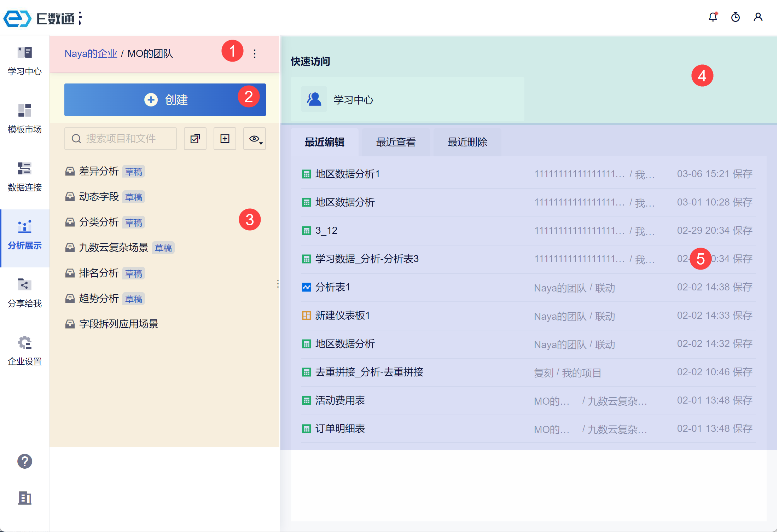Click the help question mark icon
The width and height of the screenshot is (779, 532).
click(x=25, y=461)
